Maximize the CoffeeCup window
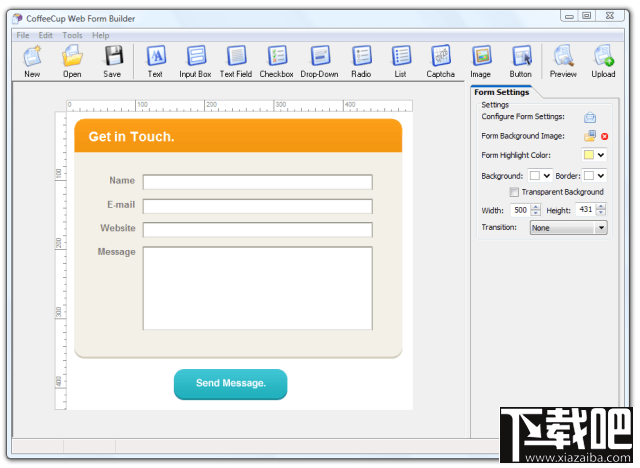This screenshot has height=468, width=640. pos(587,16)
